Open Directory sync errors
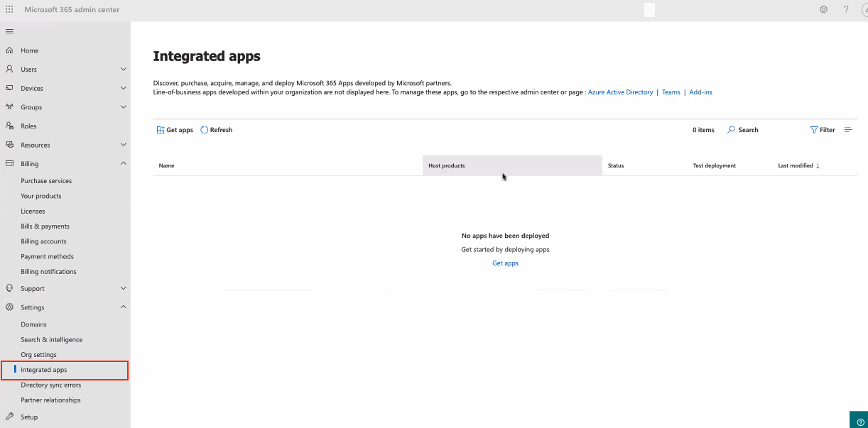This screenshot has height=428, width=868. pos(51,385)
